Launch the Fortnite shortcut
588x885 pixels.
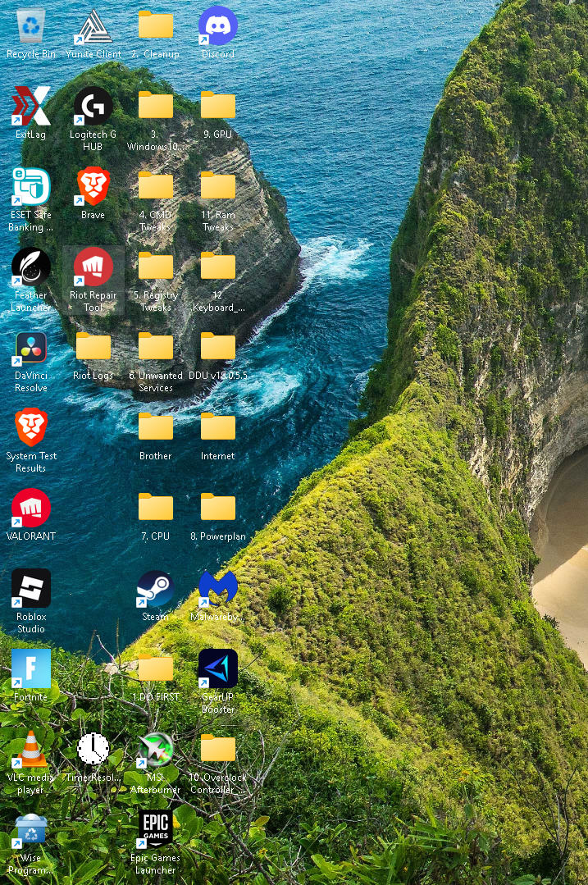point(31,668)
